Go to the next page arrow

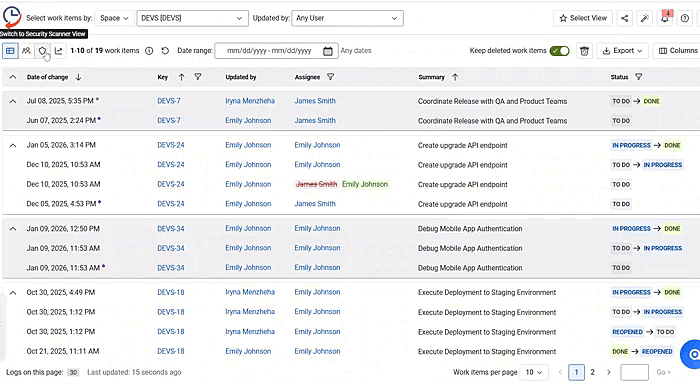pyautogui.click(x=608, y=372)
